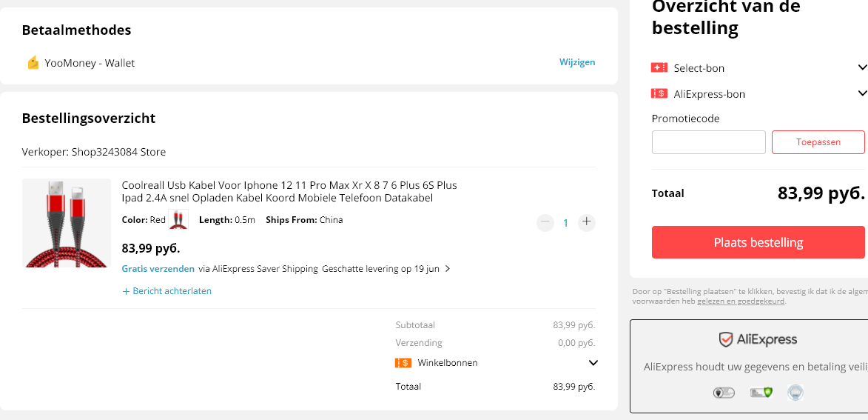
Task: Click the Betaalmethodes heading
Action: pos(76,30)
